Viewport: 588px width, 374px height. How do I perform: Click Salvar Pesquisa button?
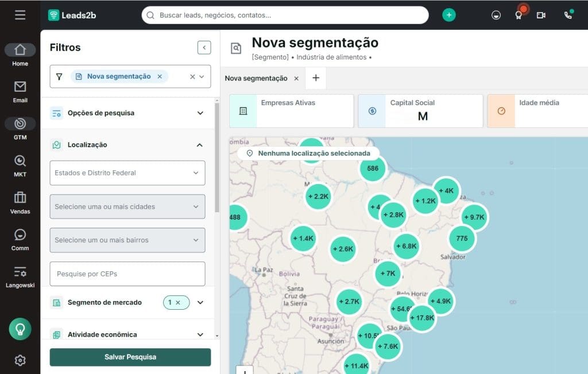pyautogui.click(x=130, y=357)
